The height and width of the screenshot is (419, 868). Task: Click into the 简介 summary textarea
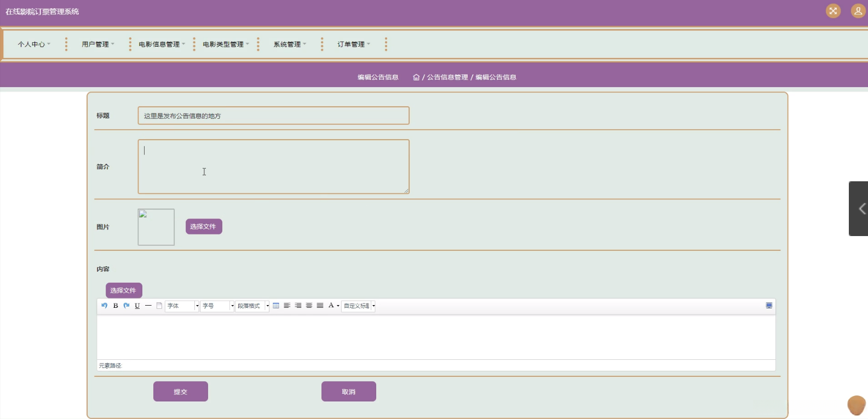pyautogui.click(x=274, y=167)
